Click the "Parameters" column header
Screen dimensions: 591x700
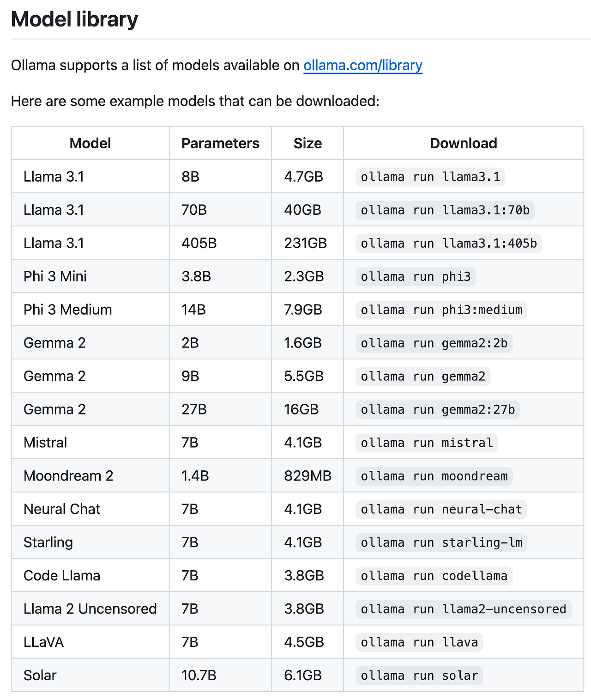click(220, 143)
